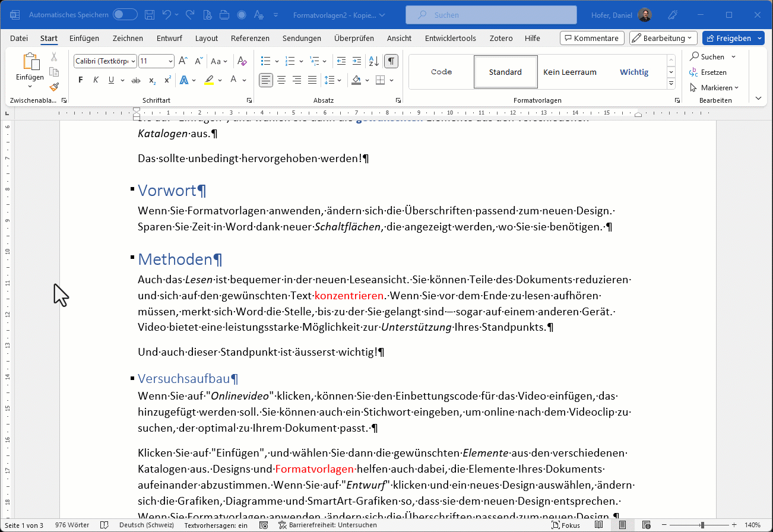Increase paragraph indent
This screenshot has width=773, height=532.
356,61
